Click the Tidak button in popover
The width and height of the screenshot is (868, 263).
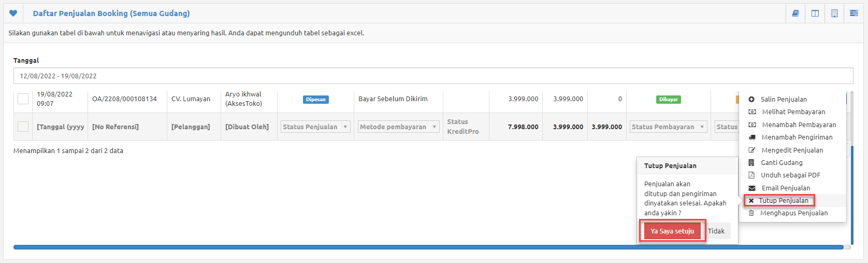pyautogui.click(x=716, y=231)
